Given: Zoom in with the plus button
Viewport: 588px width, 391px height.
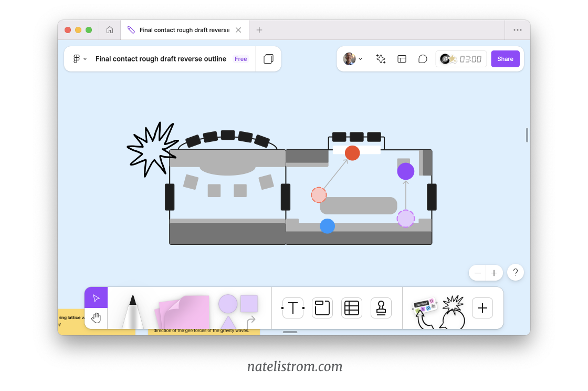Looking at the screenshot, I should point(494,273).
